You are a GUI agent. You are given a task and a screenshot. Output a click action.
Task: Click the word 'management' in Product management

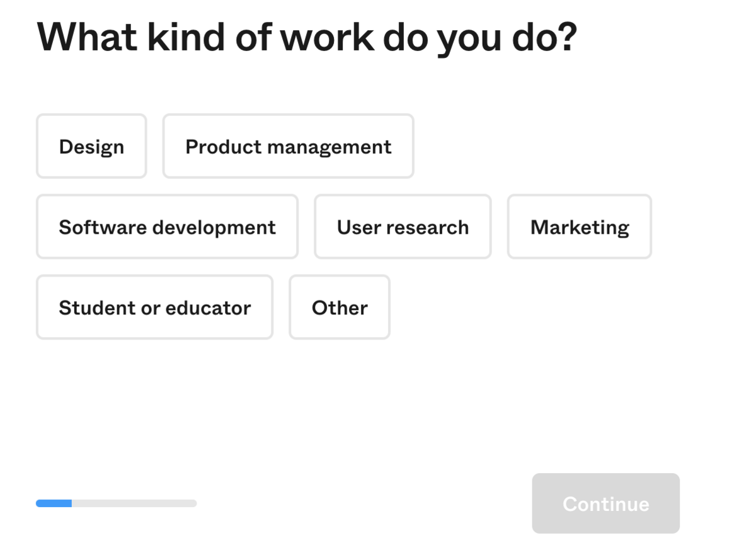tap(329, 147)
